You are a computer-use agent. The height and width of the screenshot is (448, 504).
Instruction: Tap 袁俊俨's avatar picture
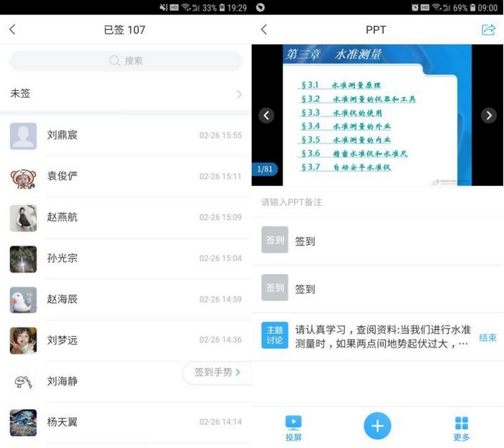(23, 177)
